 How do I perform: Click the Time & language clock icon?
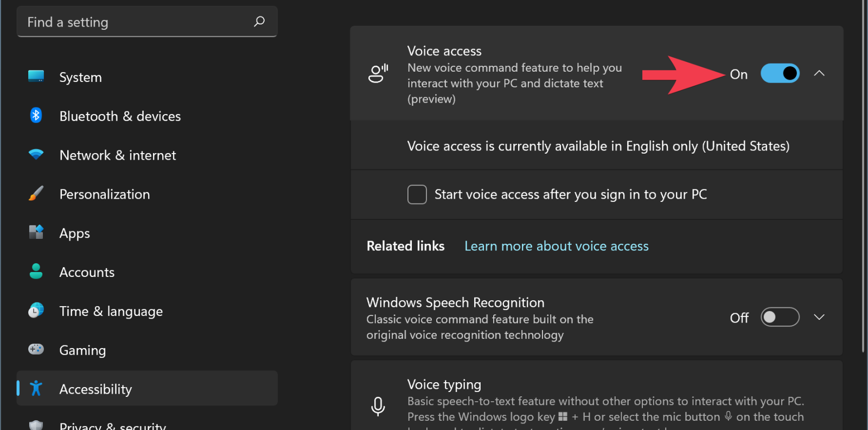[36, 311]
